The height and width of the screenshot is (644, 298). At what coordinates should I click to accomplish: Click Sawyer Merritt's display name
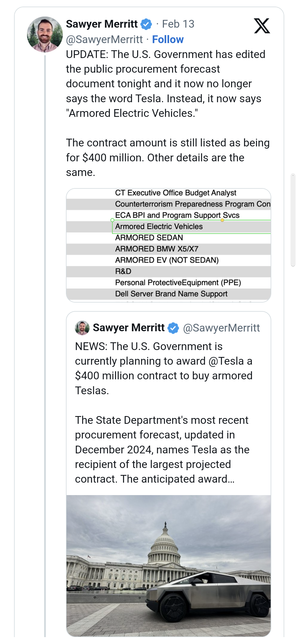point(102,24)
